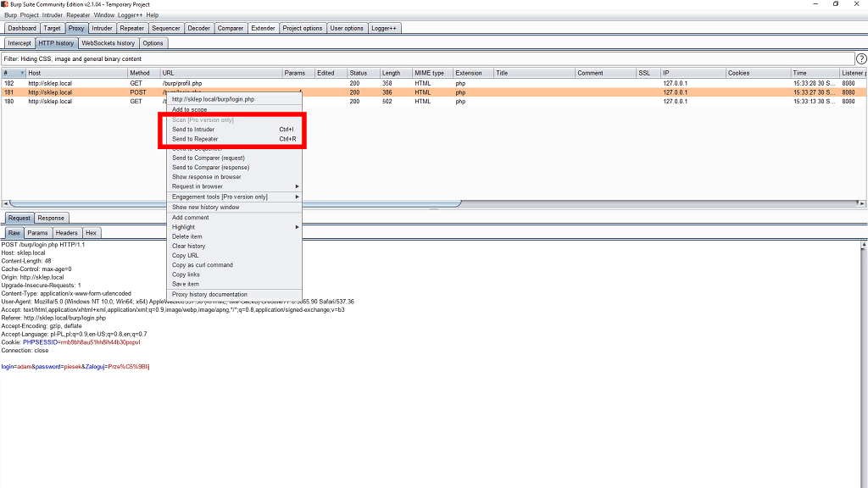This screenshot has width=868, height=488.
Task: Open the Proxy Options sub-tab
Action: coord(153,43)
